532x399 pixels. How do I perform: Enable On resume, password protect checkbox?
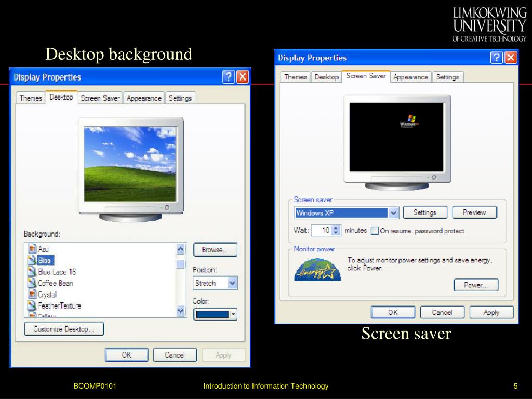point(375,231)
